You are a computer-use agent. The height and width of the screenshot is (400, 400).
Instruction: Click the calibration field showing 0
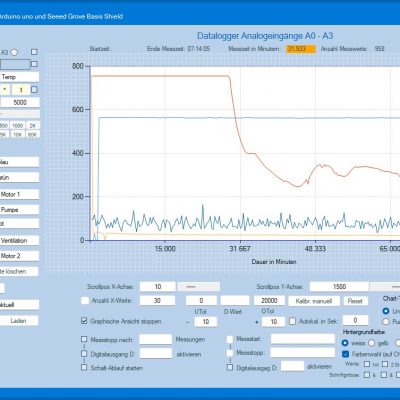[x=201, y=301]
